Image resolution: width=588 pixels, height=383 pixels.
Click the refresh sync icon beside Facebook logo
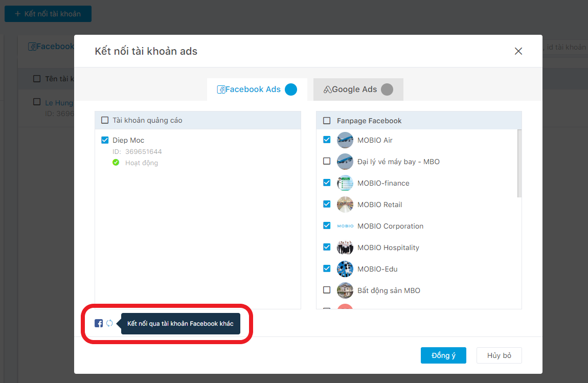(109, 323)
